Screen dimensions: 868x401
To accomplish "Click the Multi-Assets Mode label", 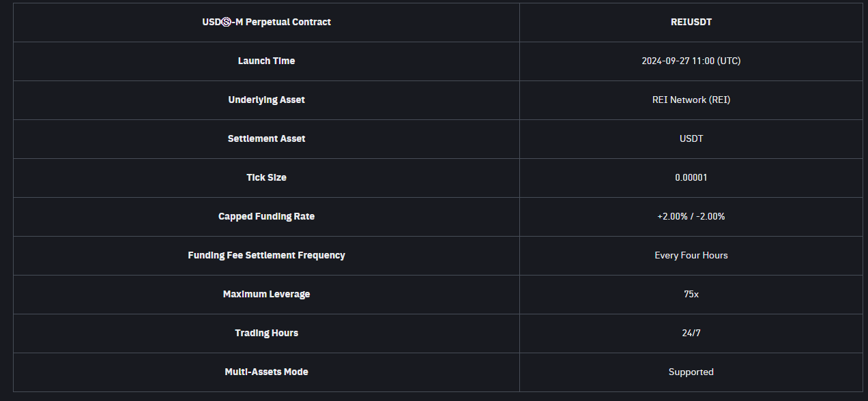I will [x=266, y=372].
